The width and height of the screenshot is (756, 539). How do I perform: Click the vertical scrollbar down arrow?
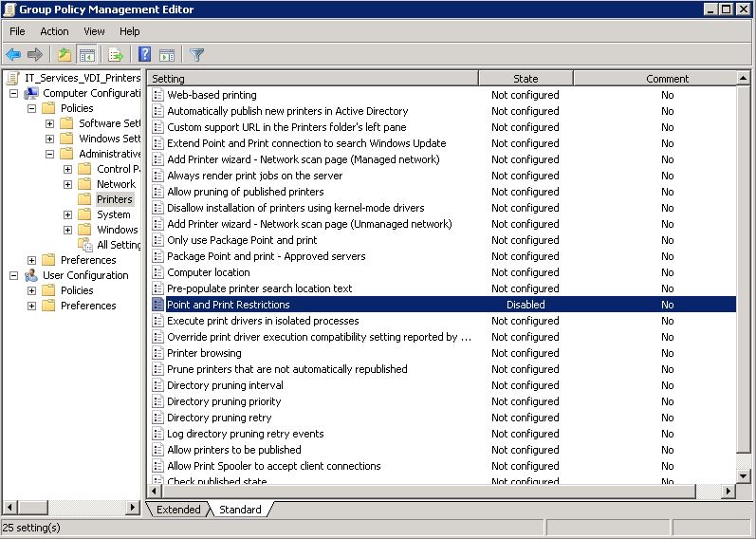pos(745,474)
